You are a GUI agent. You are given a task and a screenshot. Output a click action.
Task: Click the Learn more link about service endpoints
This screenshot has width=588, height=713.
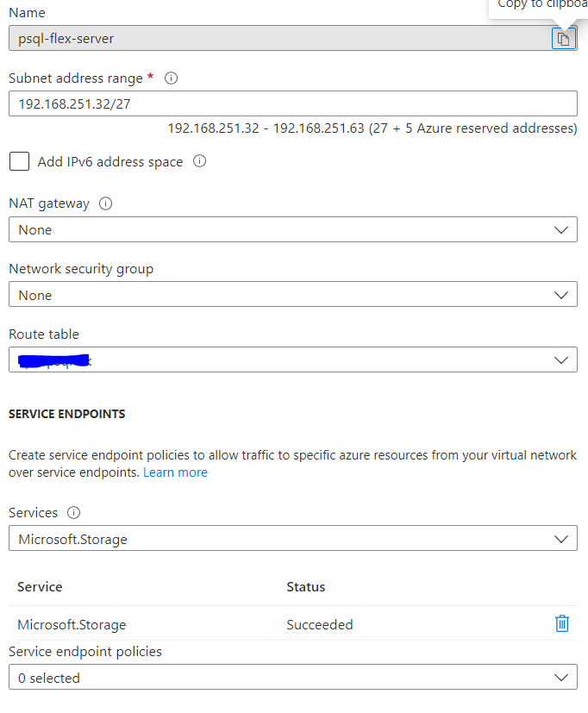click(175, 472)
